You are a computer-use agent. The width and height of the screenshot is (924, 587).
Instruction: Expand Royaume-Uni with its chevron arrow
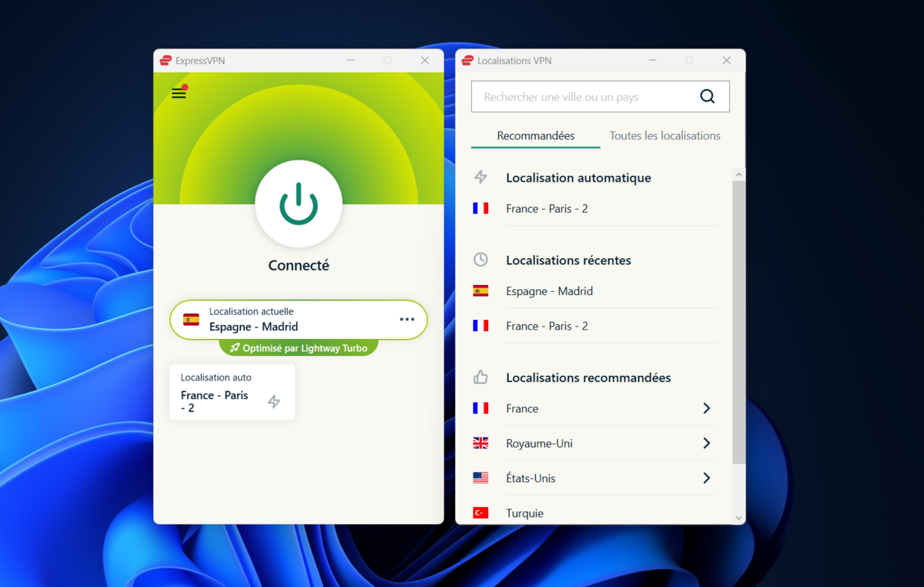[x=706, y=443]
